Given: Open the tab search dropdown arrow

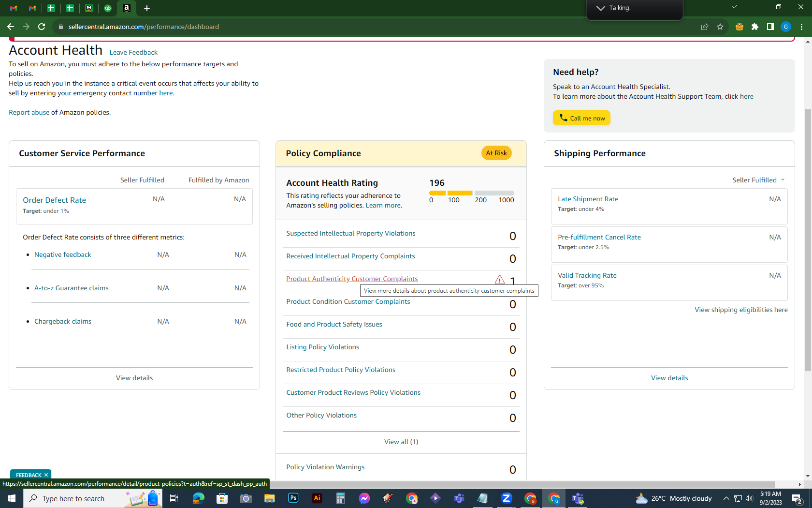Looking at the screenshot, I should coord(734,7).
